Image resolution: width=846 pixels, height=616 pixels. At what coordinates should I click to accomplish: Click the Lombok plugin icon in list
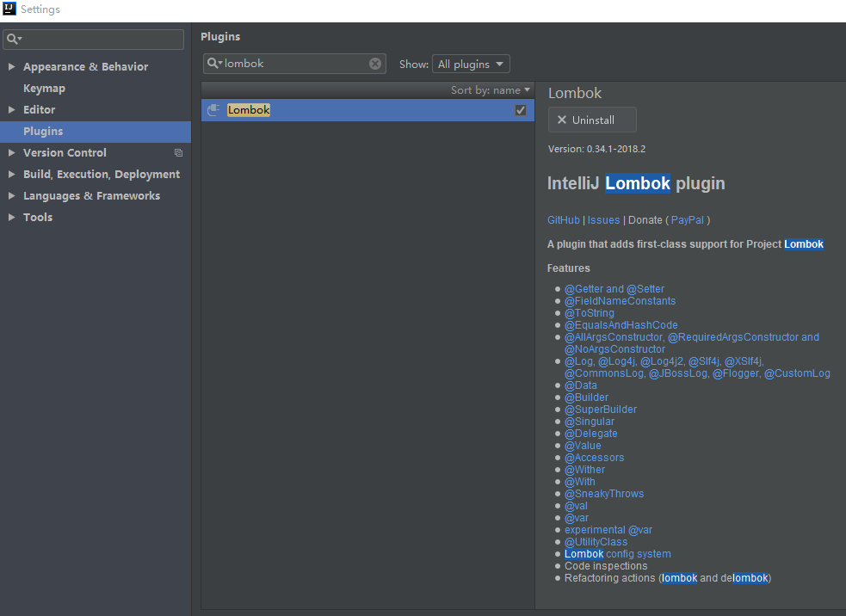tap(213, 110)
